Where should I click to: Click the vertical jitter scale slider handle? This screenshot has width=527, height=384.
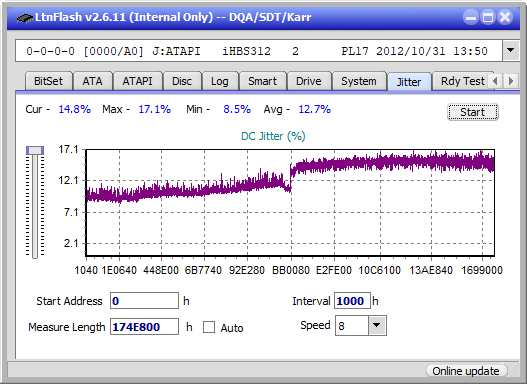coord(35,150)
